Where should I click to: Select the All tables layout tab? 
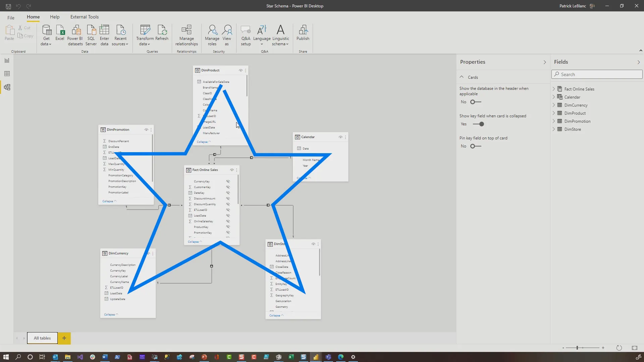click(x=42, y=338)
